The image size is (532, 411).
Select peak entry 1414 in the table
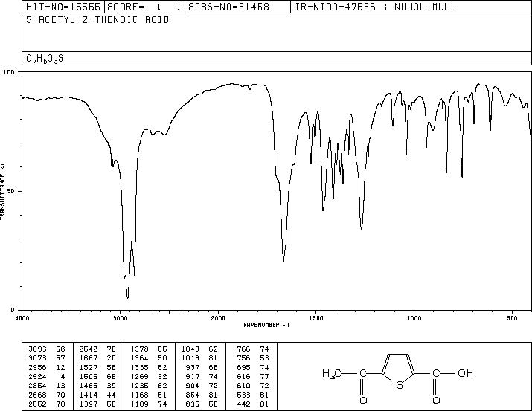(x=89, y=395)
